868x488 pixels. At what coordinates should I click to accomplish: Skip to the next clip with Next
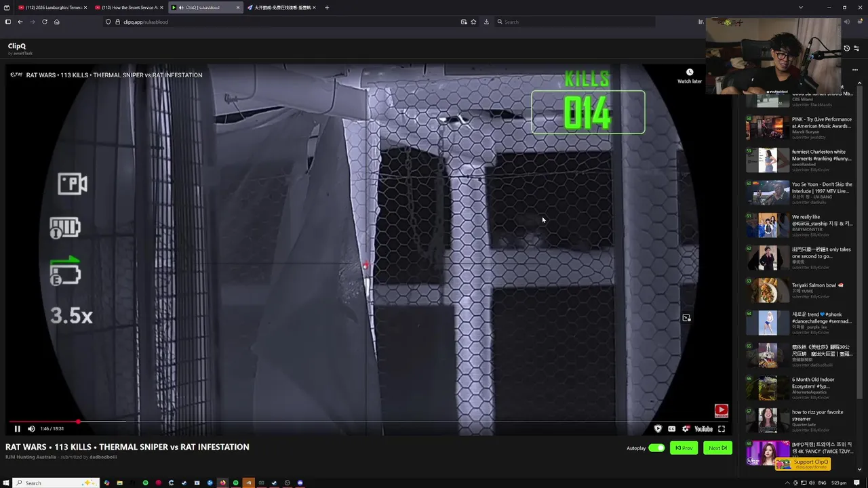click(x=717, y=448)
